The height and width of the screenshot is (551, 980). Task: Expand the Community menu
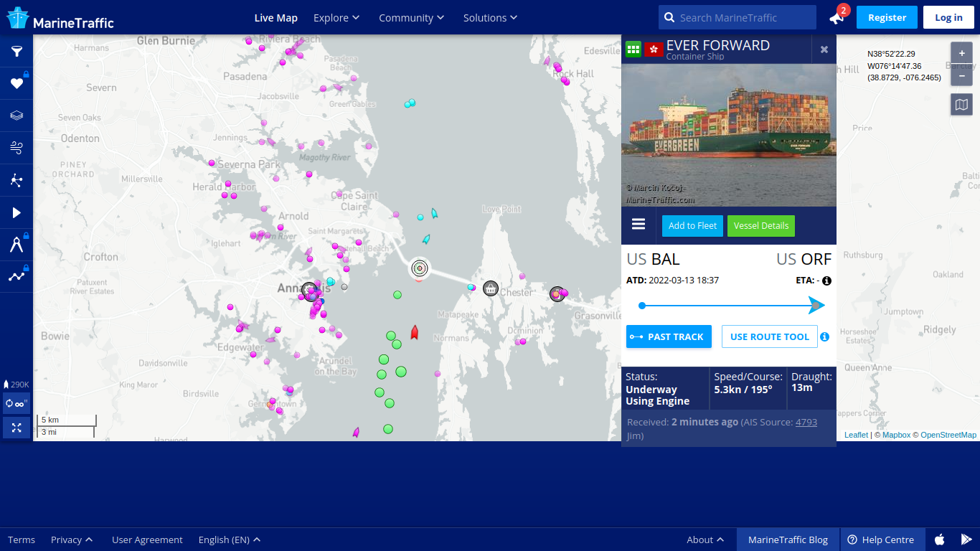coord(412,17)
